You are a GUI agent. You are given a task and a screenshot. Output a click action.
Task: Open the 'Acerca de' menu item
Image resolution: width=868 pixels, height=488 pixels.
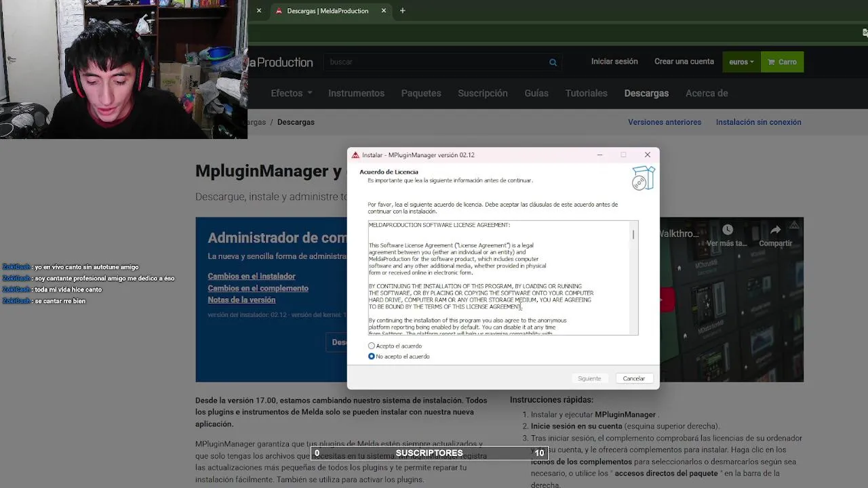click(707, 94)
